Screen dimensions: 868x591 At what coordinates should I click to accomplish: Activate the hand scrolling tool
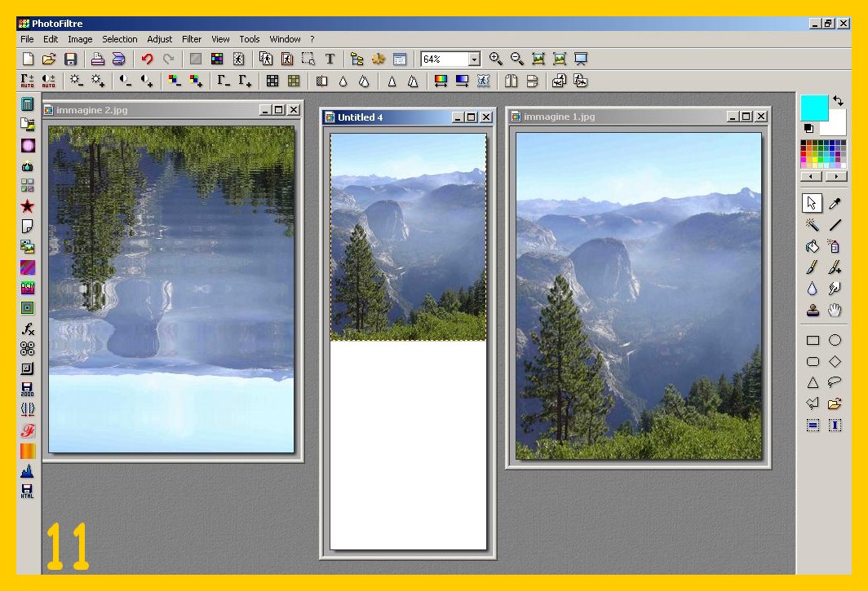[835, 310]
